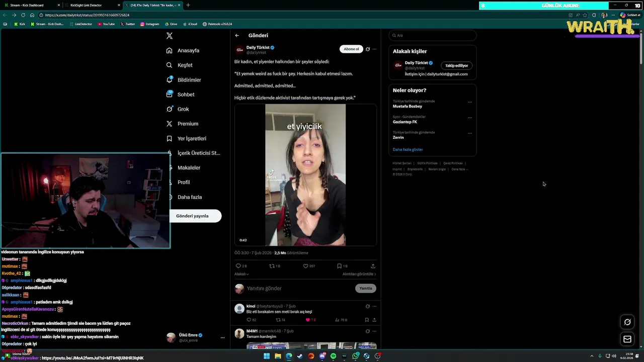
Task: Open YouTube bookmark
Action: (x=106, y=24)
